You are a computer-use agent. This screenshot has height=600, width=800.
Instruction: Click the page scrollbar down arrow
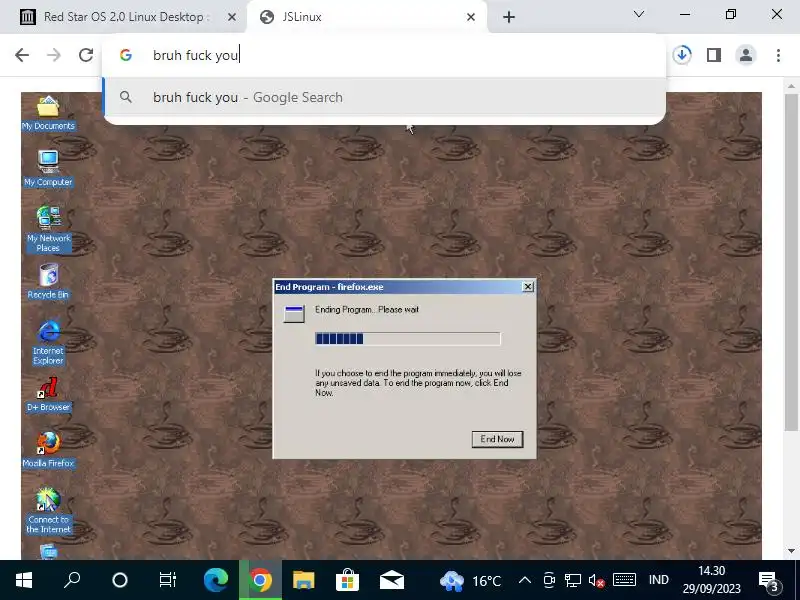791,551
